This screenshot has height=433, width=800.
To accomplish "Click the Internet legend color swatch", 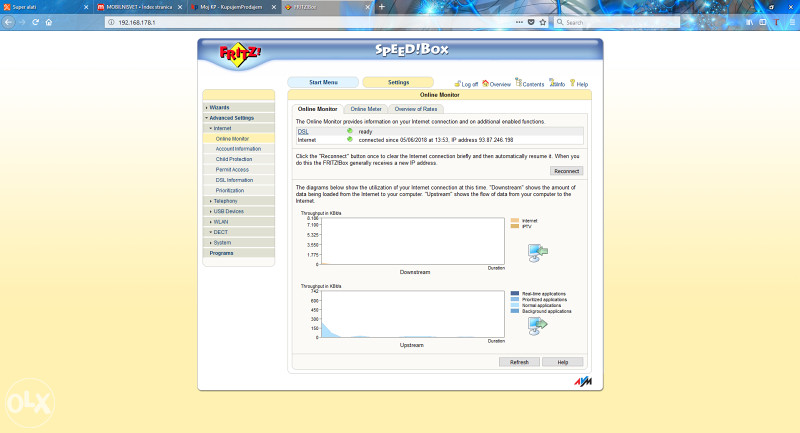I will [515, 220].
